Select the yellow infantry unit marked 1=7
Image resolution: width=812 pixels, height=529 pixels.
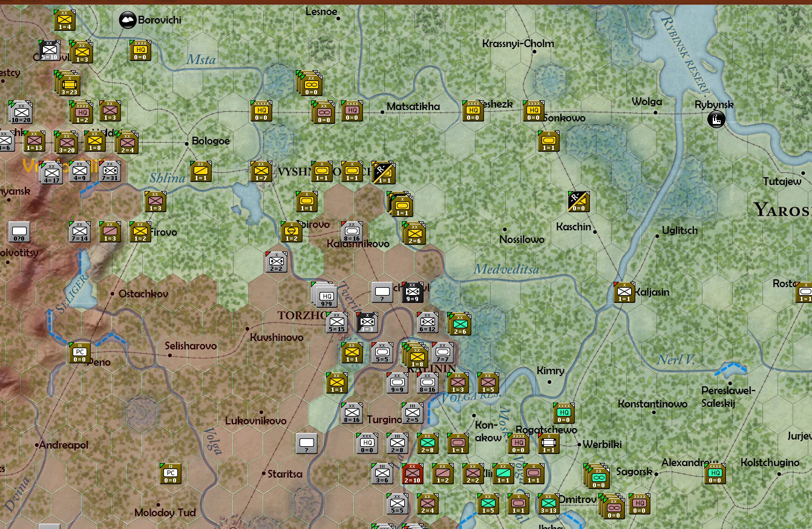tap(261, 172)
